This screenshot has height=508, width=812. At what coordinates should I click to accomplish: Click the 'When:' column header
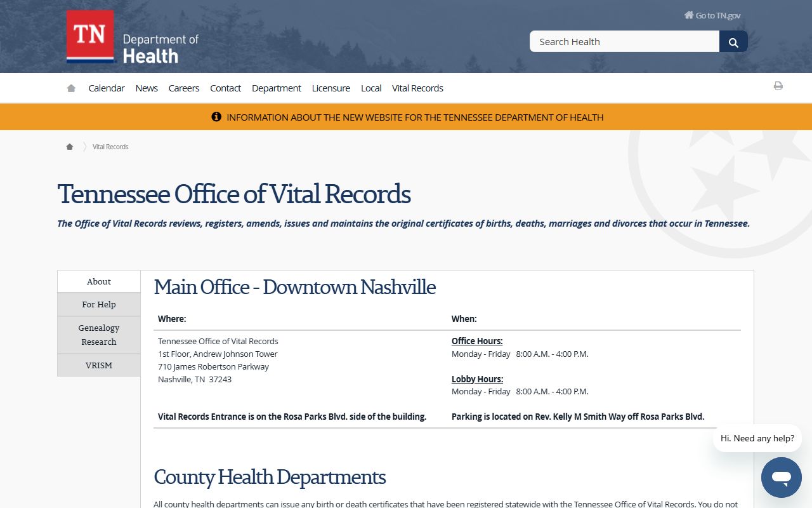pyautogui.click(x=464, y=319)
